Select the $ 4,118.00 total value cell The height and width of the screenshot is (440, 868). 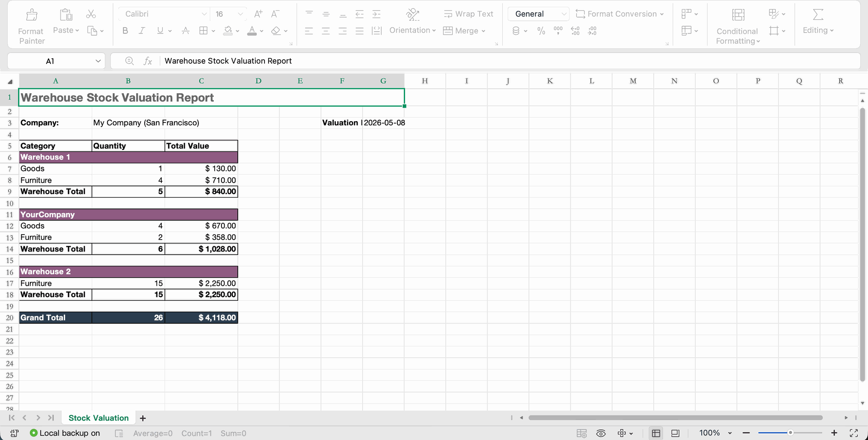201,317
